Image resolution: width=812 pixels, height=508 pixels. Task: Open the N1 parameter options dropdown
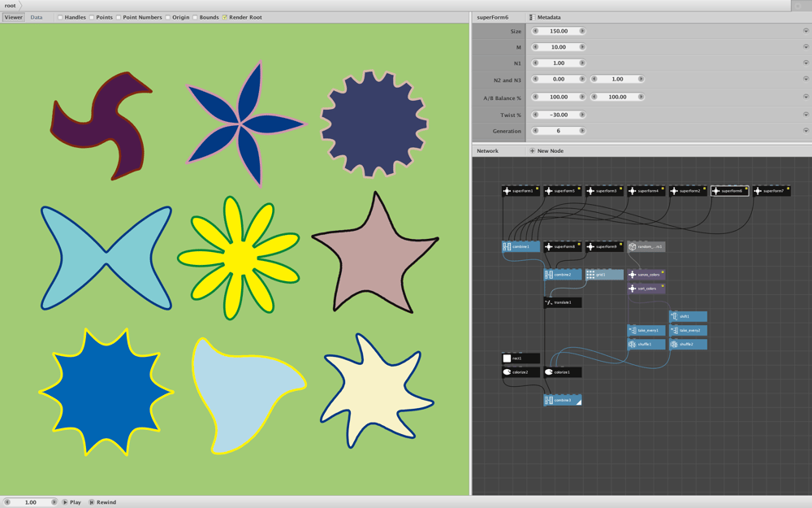(806, 63)
